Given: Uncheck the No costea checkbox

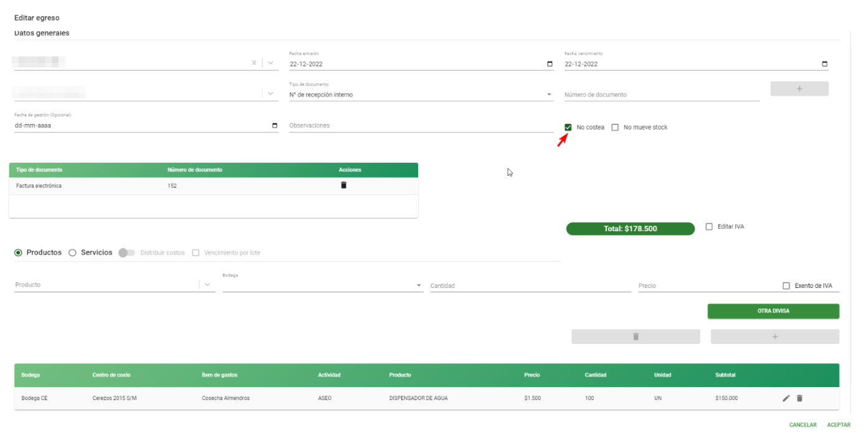Looking at the screenshot, I should click(x=568, y=127).
